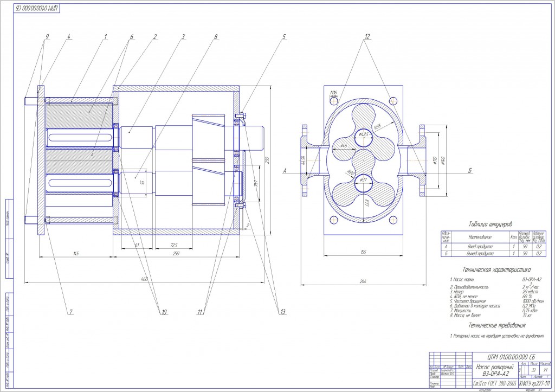Click the 55 shaft dimension value

tap(143, 182)
